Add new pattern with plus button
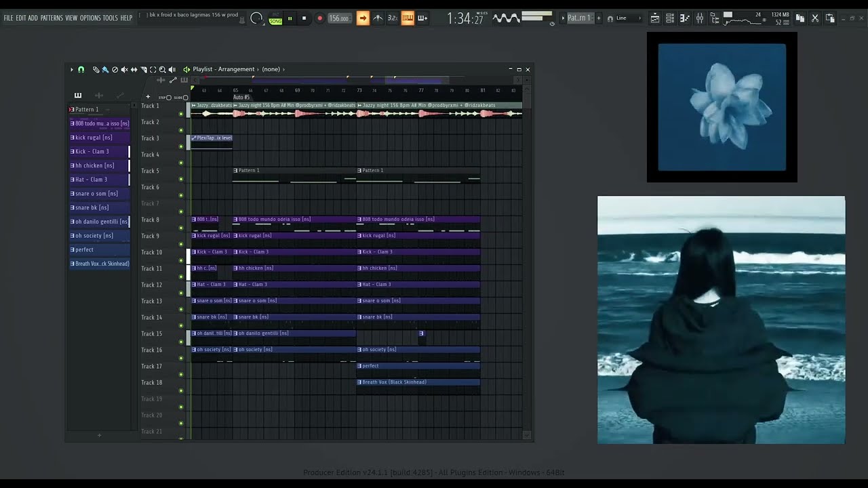The width and height of the screenshot is (868, 488). point(599,18)
